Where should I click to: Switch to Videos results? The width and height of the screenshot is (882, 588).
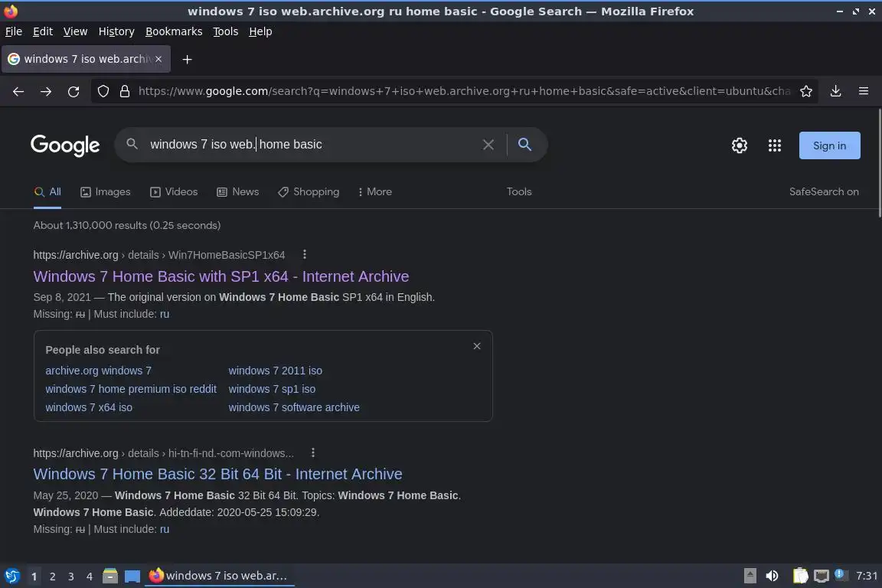(174, 192)
